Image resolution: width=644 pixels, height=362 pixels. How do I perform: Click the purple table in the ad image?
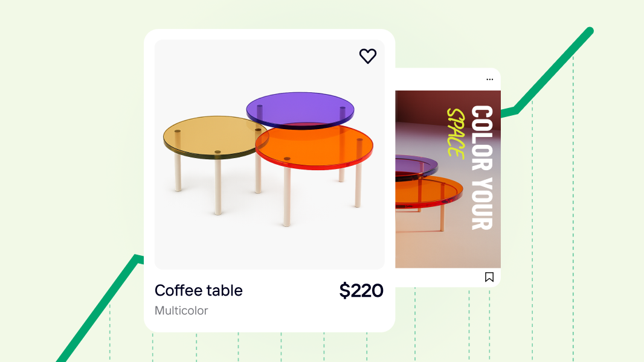415,166
